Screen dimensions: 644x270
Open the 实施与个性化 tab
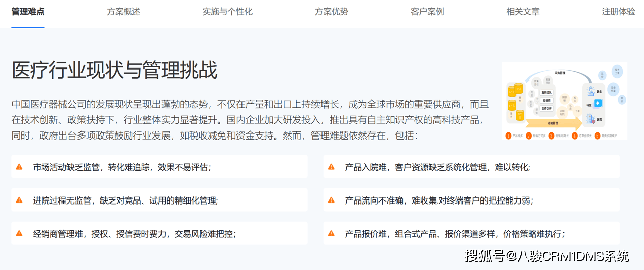click(x=227, y=12)
